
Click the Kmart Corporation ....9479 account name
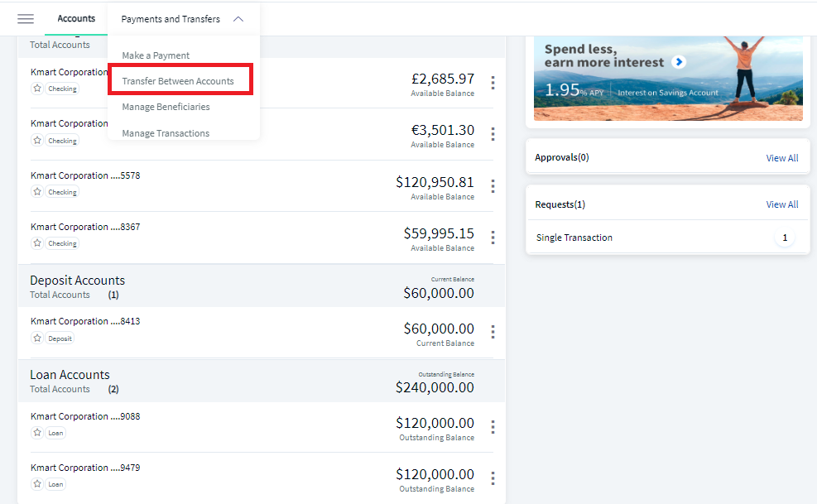[85, 468]
